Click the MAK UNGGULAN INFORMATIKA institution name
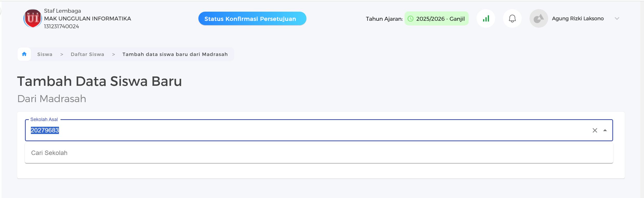 tap(88, 19)
